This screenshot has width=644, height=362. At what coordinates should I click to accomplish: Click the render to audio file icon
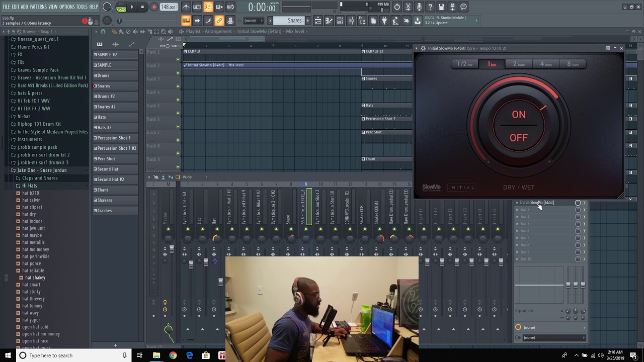pos(453,7)
